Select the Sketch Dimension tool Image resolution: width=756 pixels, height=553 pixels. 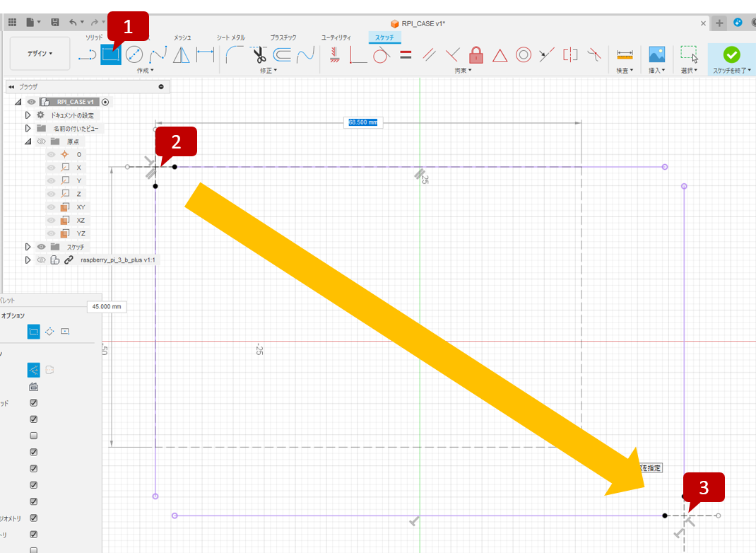click(206, 54)
